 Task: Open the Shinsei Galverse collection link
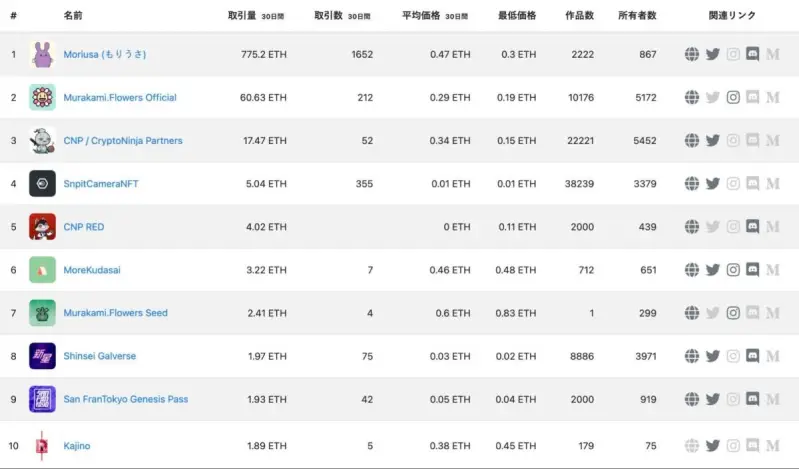99,356
